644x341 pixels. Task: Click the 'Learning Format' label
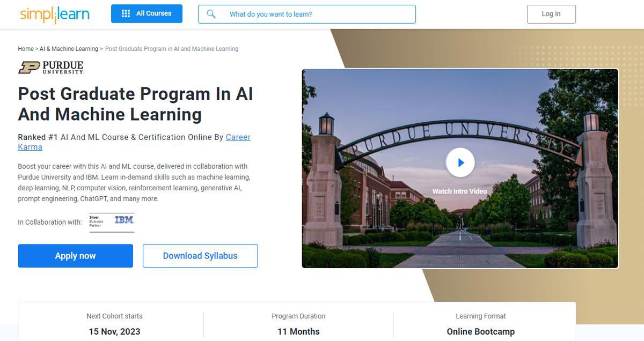pos(481,316)
